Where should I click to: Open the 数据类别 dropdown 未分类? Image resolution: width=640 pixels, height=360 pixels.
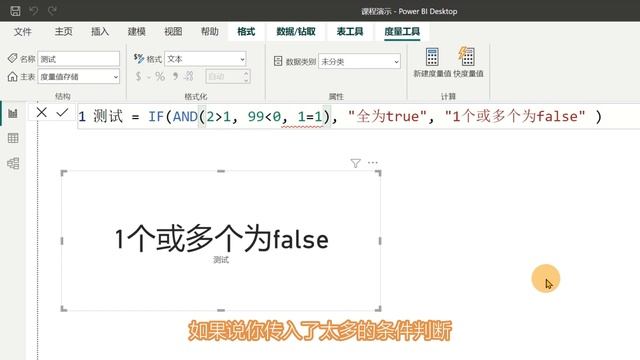click(x=359, y=62)
